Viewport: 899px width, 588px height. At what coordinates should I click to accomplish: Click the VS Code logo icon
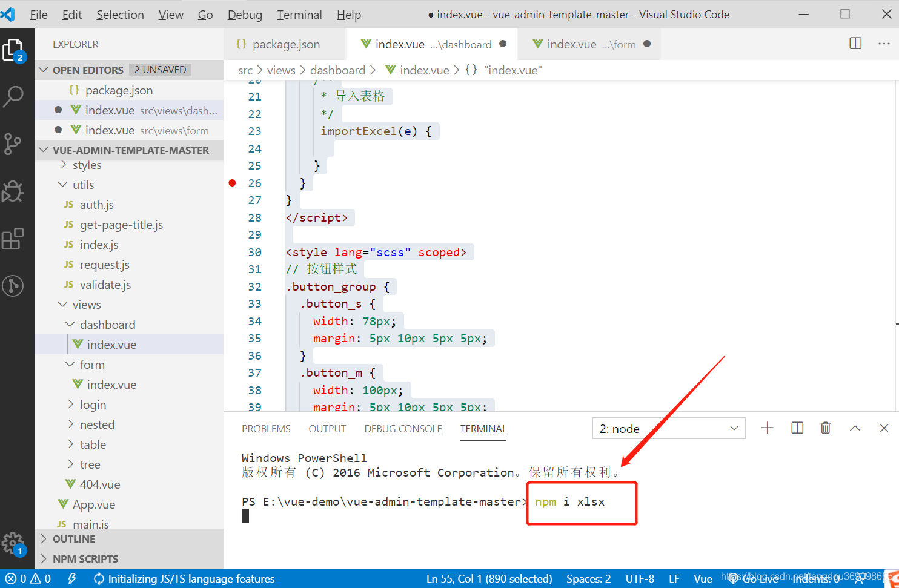[7, 14]
